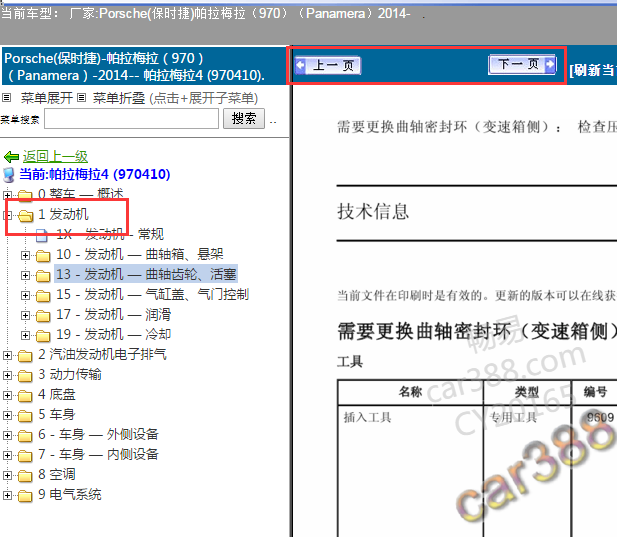Screen dimensions: 617x537
Task: Click the green back arrow icon
Action: (11, 157)
